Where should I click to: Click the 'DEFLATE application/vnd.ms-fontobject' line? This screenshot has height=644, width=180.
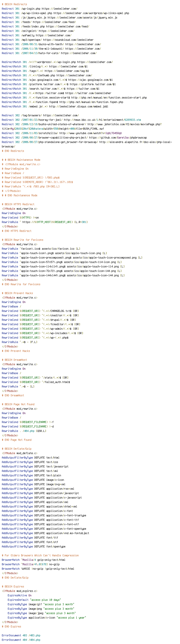(x=45, y=533)
